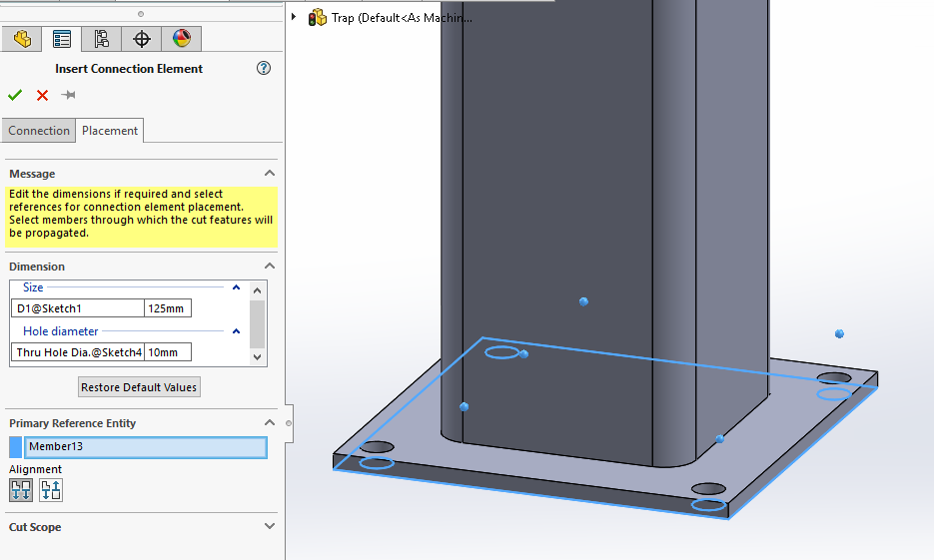Viewport: 934px width, 560px height.
Task: Open the DimXpertManager crosshair tab
Action: tap(141, 39)
